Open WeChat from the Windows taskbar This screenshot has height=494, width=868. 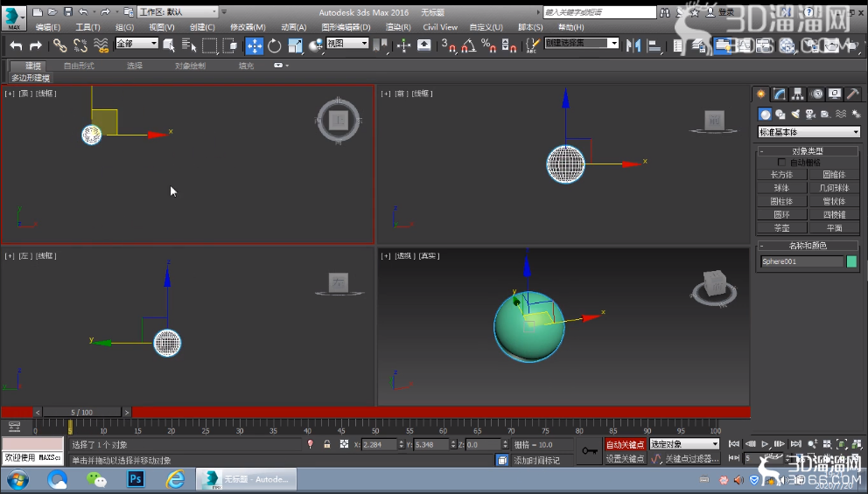tap(96, 479)
